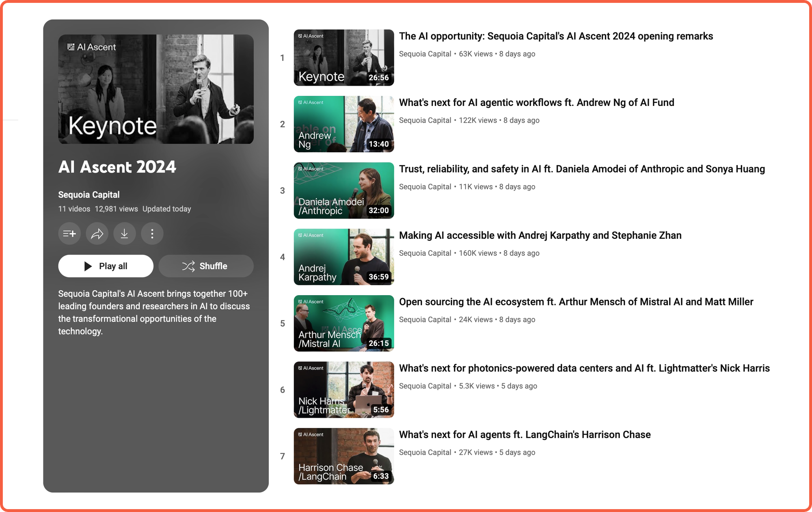Click the AI Ascent 2024 opening remarks title

tap(555, 36)
